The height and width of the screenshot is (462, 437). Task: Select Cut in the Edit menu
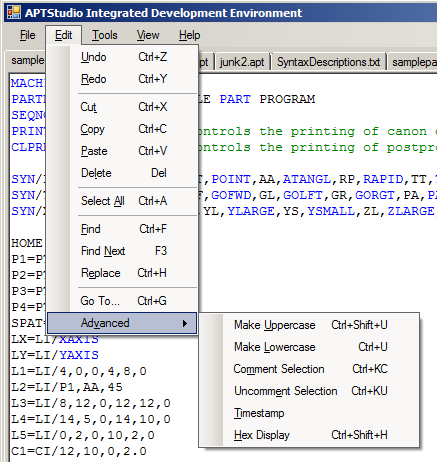[123, 107]
